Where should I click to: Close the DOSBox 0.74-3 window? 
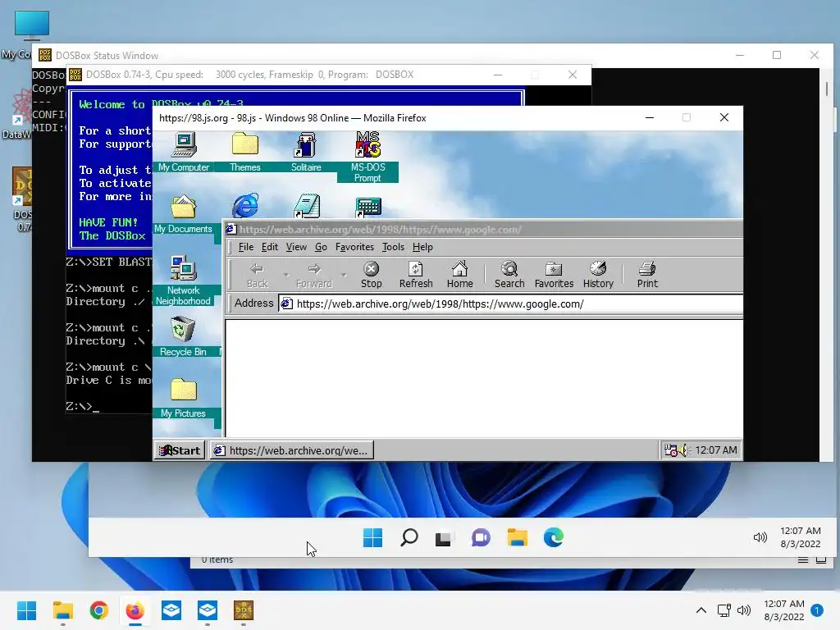click(x=572, y=75)
